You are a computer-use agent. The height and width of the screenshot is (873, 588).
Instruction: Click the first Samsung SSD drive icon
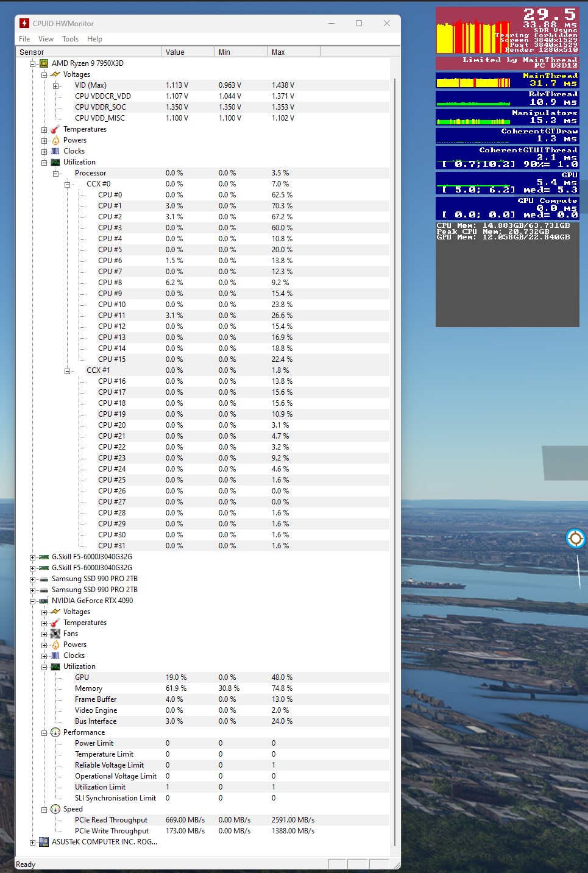click(44, 579)
